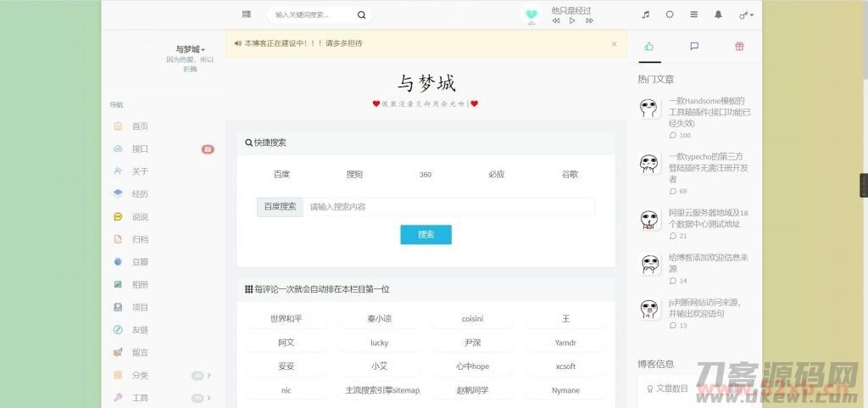Open article js判断网站访问来源
The image size is (868, 408).
point(704,308)
